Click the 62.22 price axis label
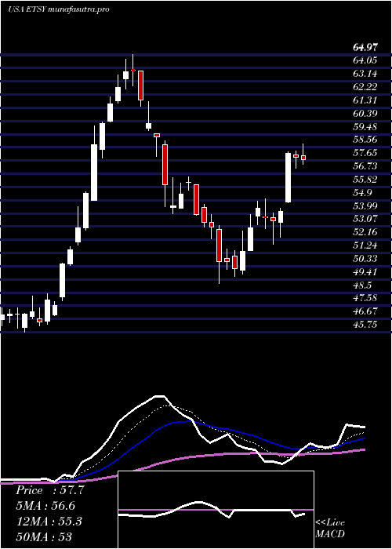 (365, 87)
